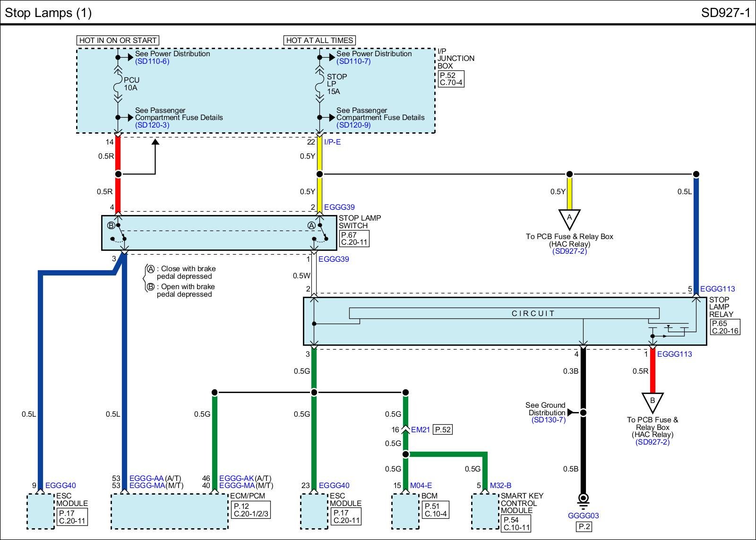This screenshot has height=540, width=756.
Task: Click the EM21 connector label
Action: [420, 430]
